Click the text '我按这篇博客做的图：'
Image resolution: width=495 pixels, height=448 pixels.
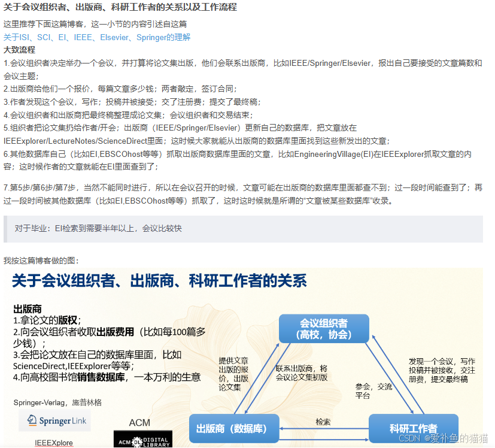click(41, 261)
